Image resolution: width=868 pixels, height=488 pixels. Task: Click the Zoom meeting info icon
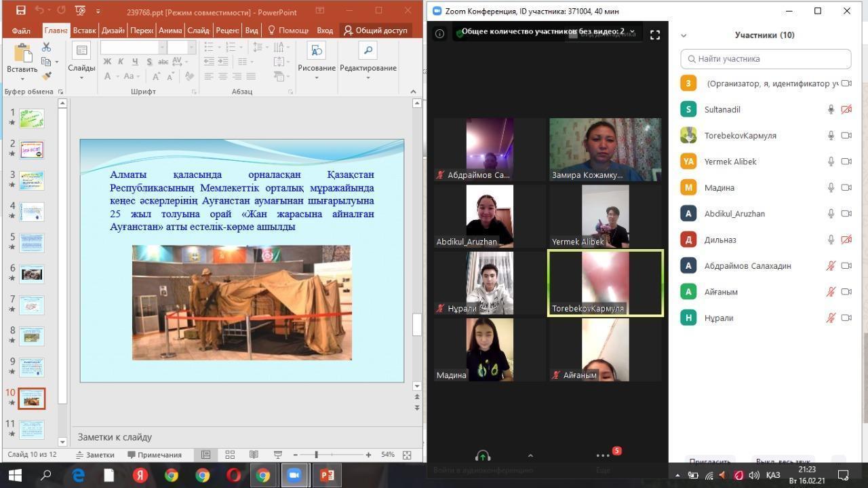click(439, 33)
